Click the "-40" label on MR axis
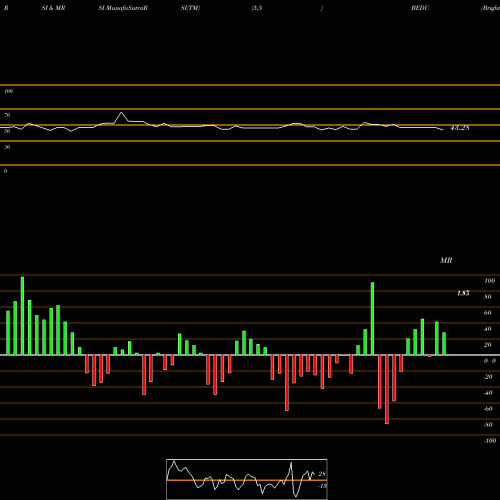The image size is (500, 500). [488, 393]
